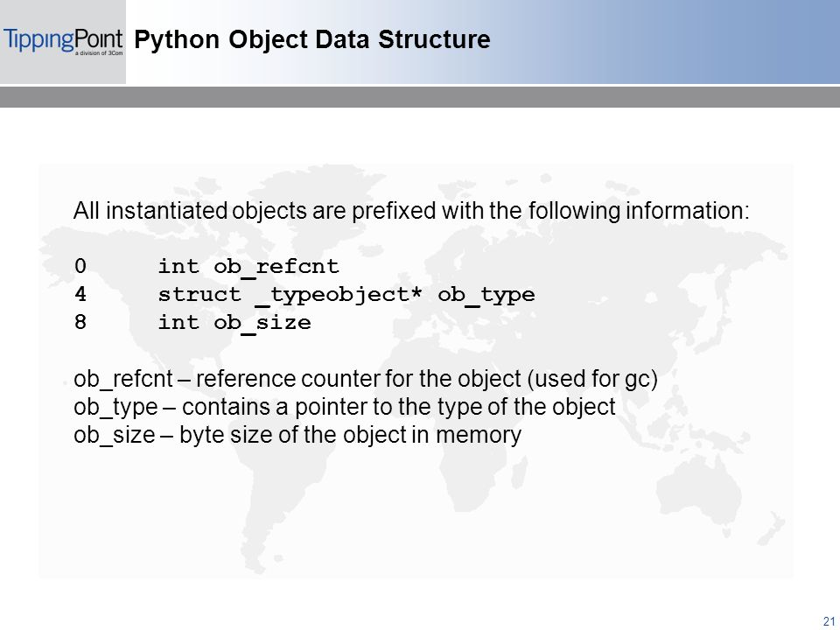The image size is (840, 630).
Task: Click the gray bar under the header
Action: click(x=420, y=97)
